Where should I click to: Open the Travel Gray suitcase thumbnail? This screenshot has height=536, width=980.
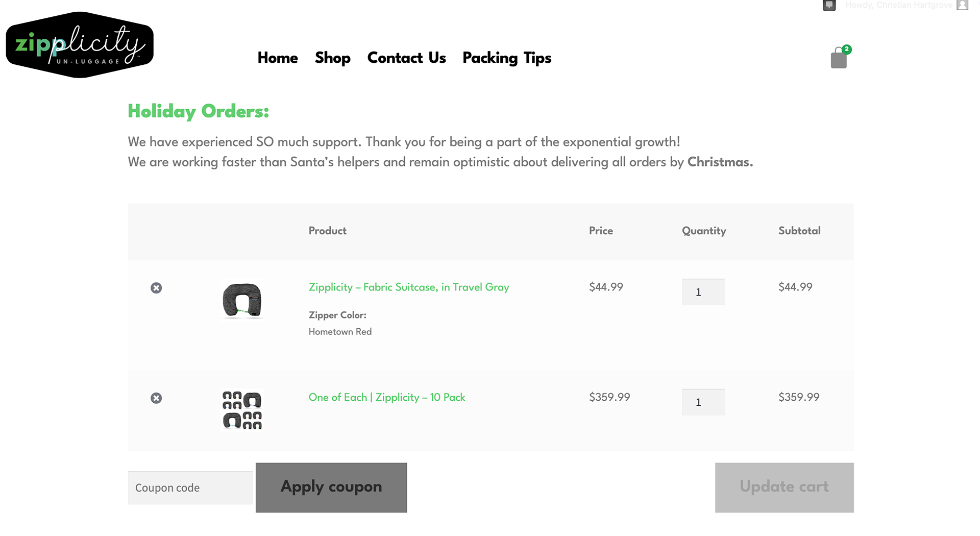click(x=242, y=300)
